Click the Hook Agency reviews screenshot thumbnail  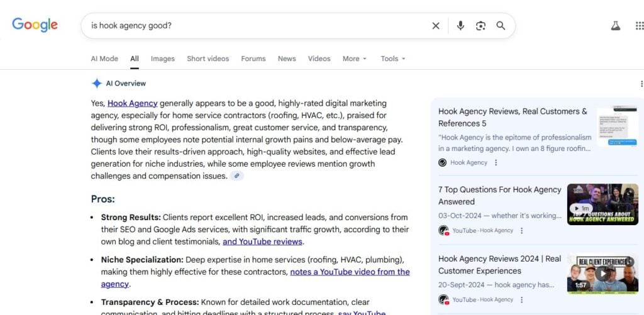pos(618,126)
